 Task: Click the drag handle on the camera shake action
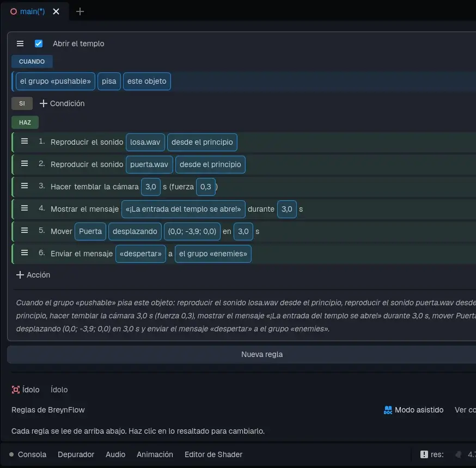(x=25, y=186)
